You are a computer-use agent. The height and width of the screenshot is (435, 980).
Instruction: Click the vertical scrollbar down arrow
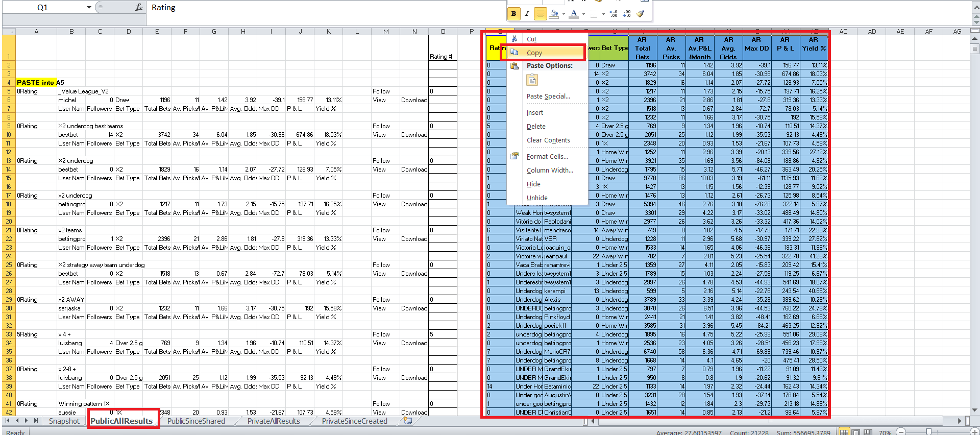point(975,409)
